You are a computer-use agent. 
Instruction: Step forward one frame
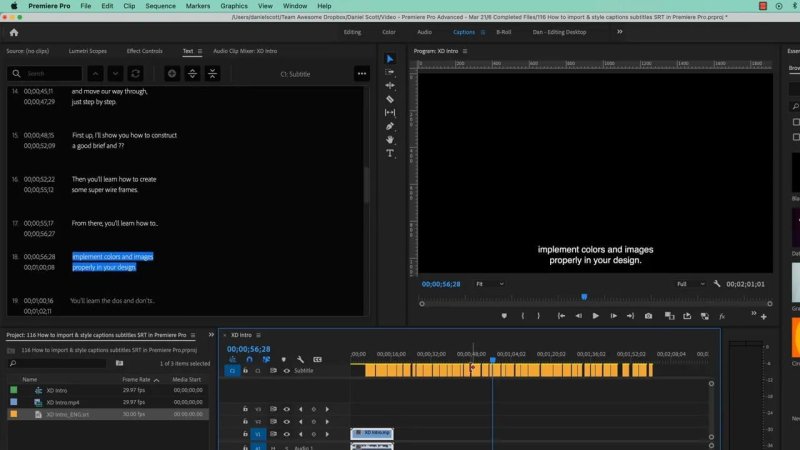click(x=613, y=316)
